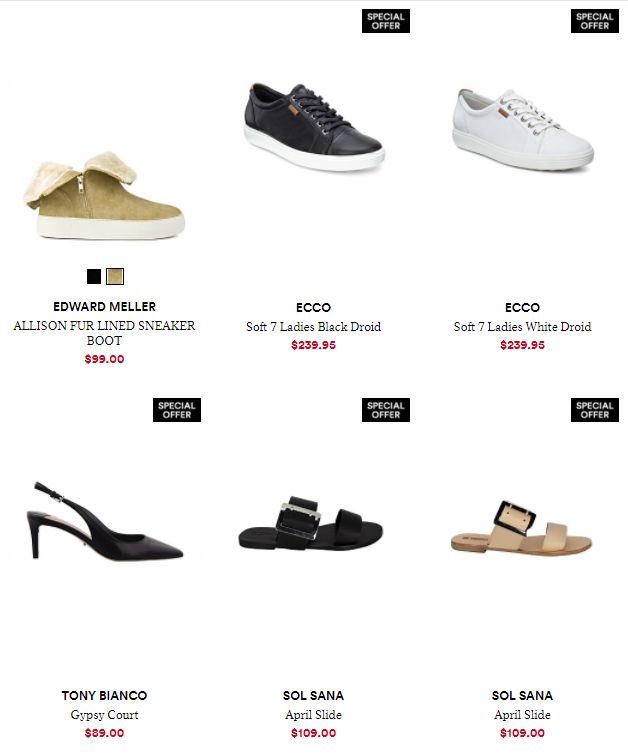Open the white Ecco sneaker image
The height and width of the screenshot is (755, 628).
tap(523, 129)
